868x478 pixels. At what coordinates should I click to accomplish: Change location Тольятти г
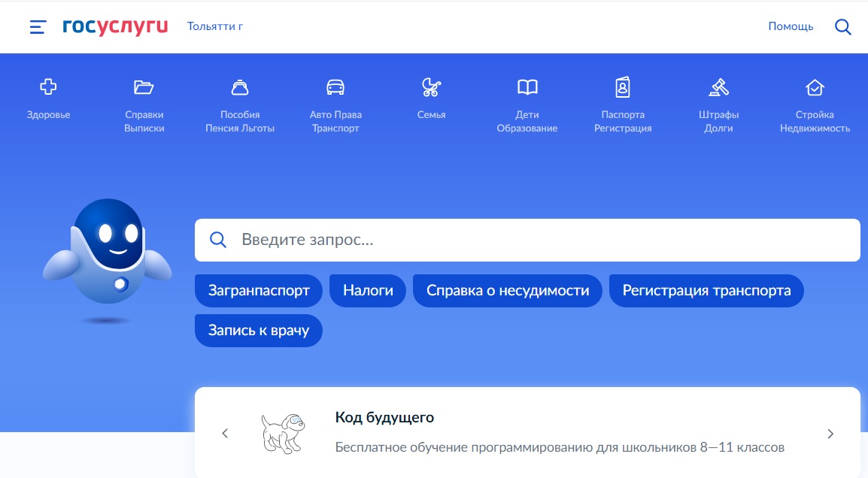click(215, 26)
